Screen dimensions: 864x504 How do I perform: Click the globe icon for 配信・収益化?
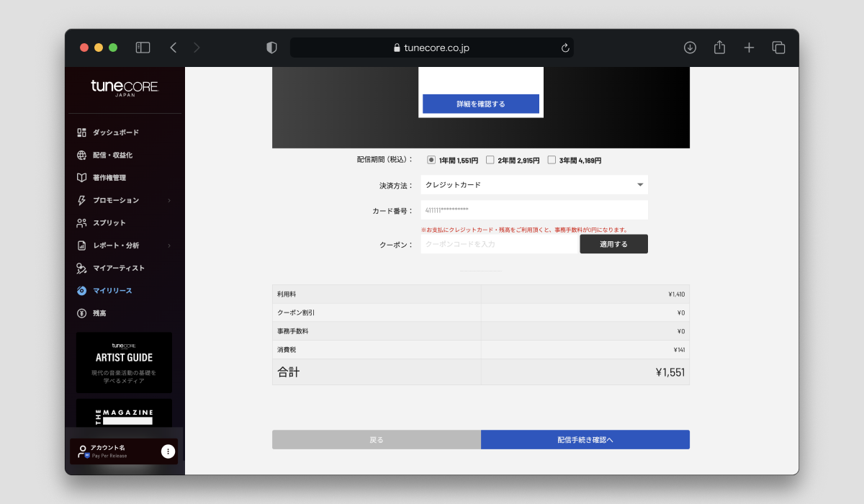(81, 155)
